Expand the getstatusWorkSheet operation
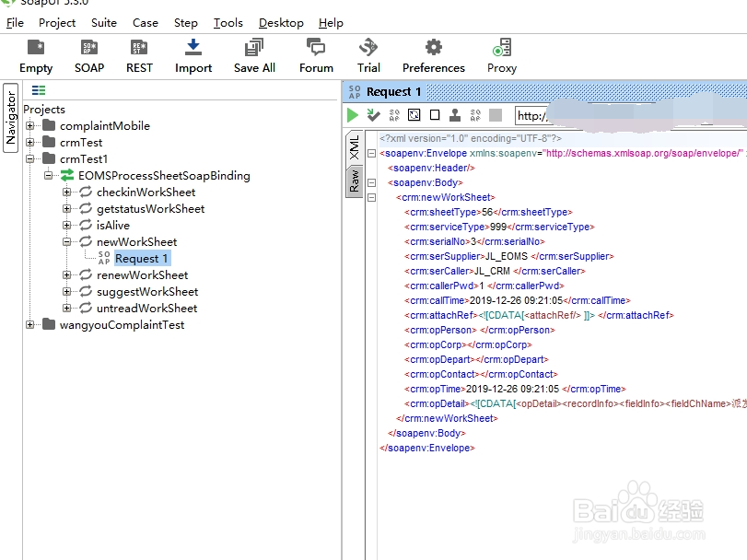The width and height of the screenshot is (747, 560). click(x=67, y=208)
